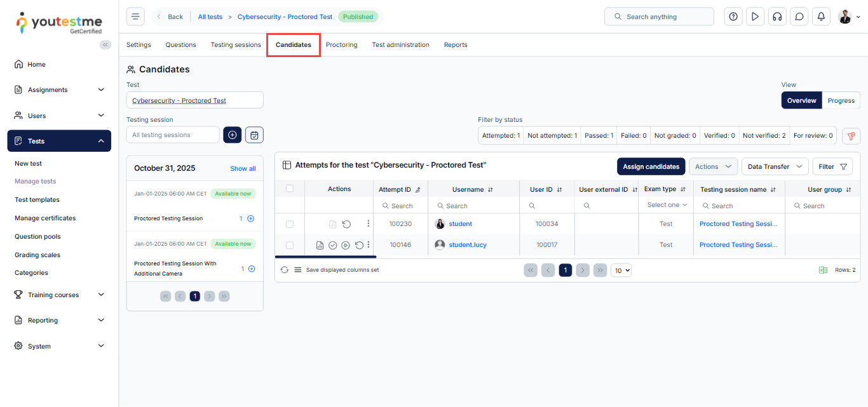Click the Assign candidates button
This screenshot has height=407, width=868.
[651, 166]
